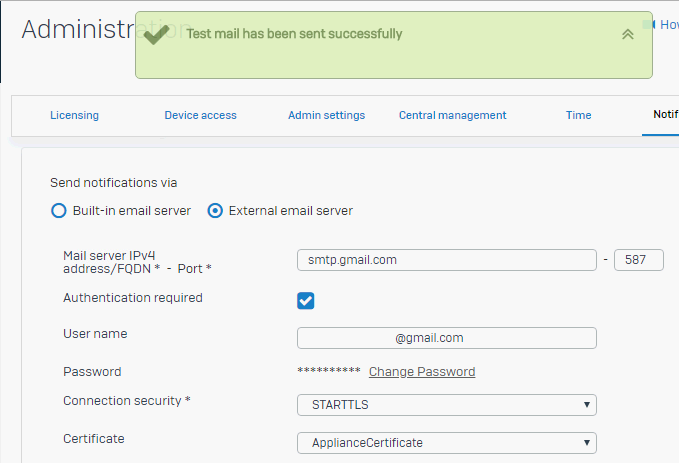Screen dimensions: 679x463
Task: Click the Change Password link
Action: pyautogui.click(x=421, y=372)
